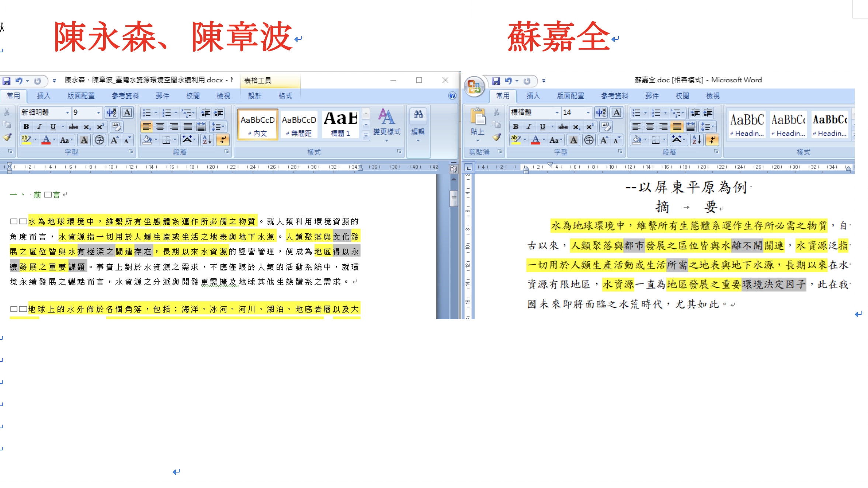868x488 pixels.
Task: Click vertical scrollbar thumb in left window
Action: (x=454, y=198)
